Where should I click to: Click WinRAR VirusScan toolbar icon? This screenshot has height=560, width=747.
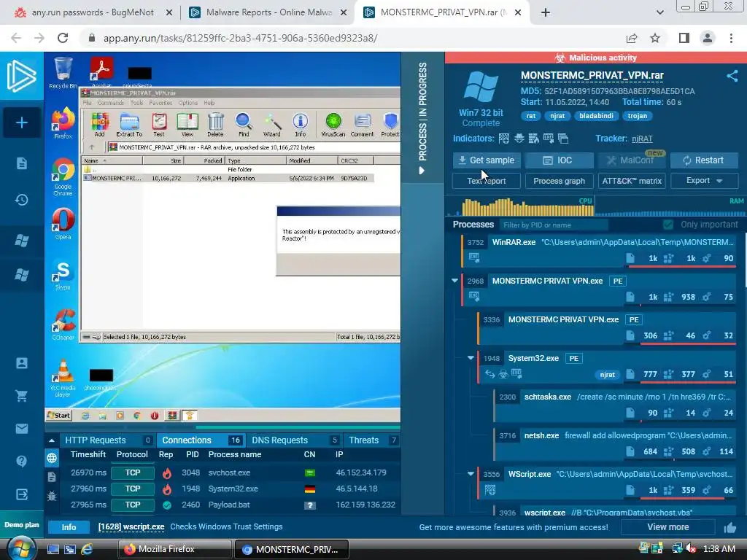(333, 125)
